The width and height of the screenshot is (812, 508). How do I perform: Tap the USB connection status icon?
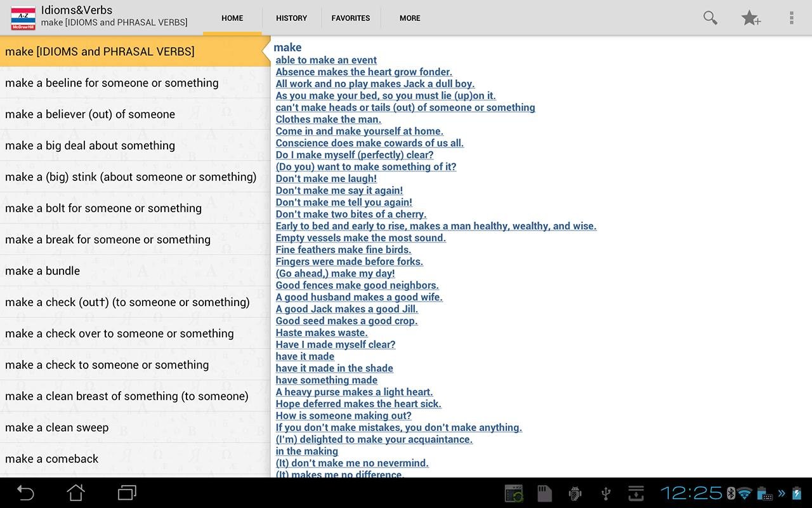pos(606,493)
